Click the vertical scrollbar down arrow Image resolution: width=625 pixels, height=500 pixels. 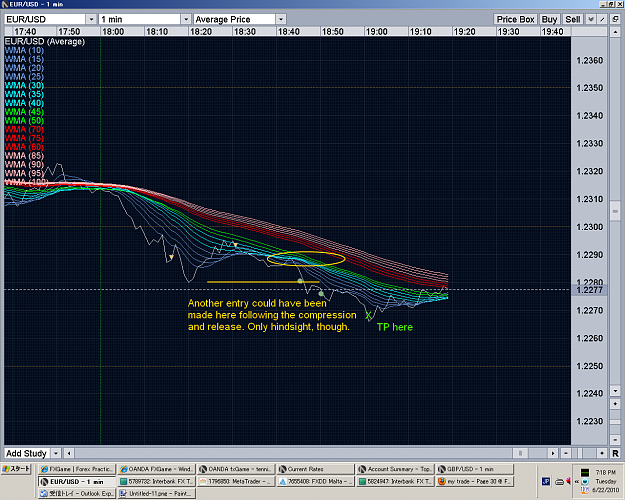click(x=615, y=391)
